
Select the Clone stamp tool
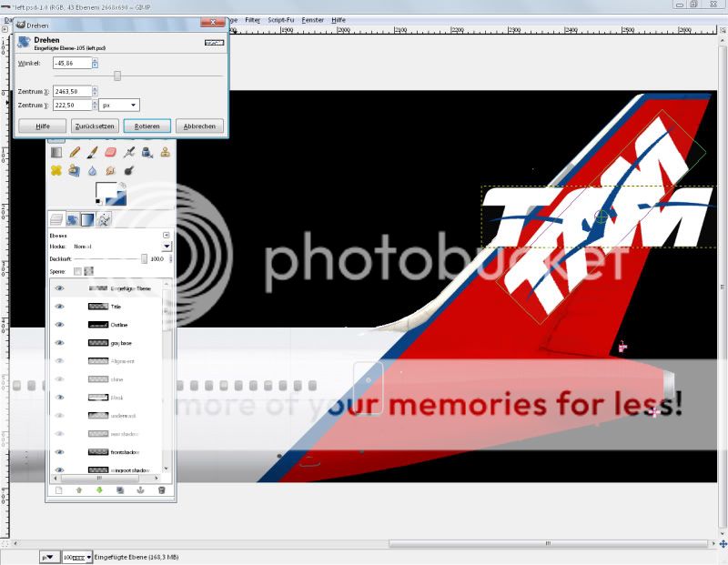click(x=165, y=153)
